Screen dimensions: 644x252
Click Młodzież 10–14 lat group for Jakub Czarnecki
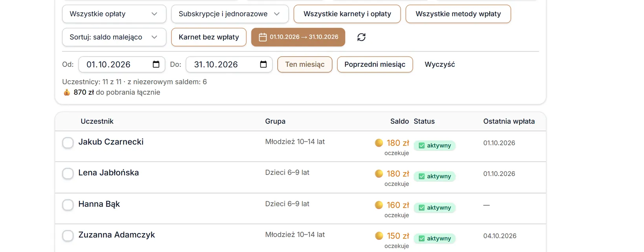[295, 142]
